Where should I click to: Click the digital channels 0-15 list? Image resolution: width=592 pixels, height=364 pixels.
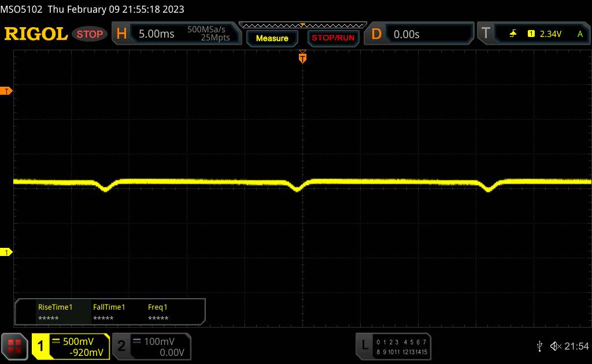402,347
